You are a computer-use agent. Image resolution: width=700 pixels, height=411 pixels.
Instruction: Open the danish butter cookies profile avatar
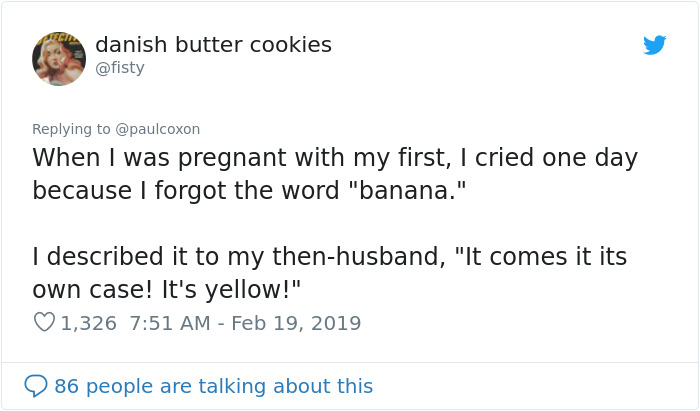coord(59,58)
